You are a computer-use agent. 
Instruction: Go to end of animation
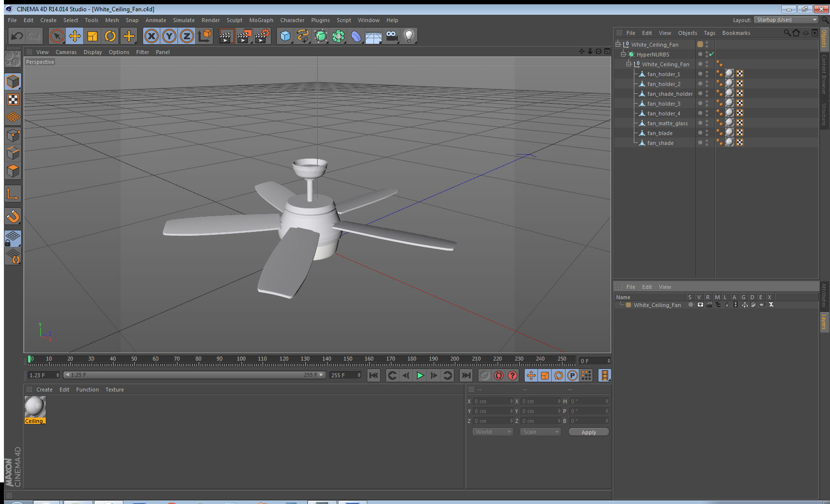(466, 375)
